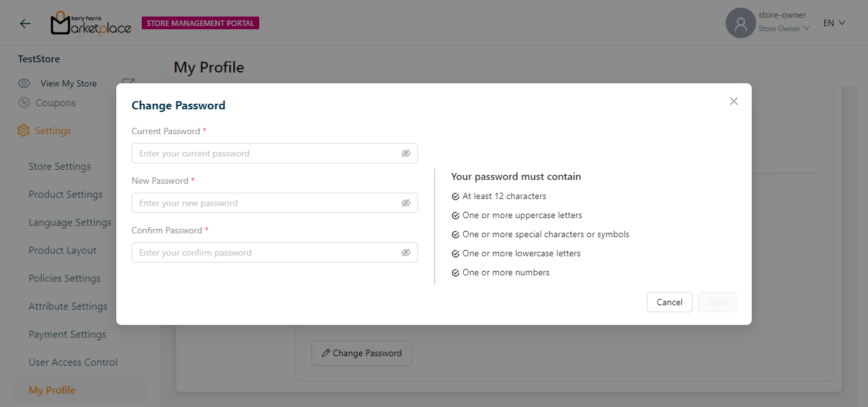The height and width of the screenshot is (407, 868).
Task: Open Store Settings in sidebar
Action: (60, 167)
